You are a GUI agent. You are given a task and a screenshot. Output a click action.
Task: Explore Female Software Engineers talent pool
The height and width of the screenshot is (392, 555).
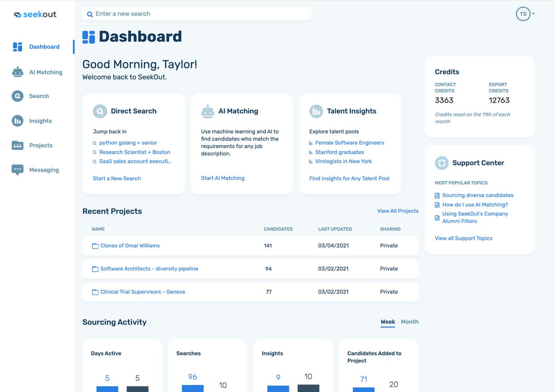pos(350,143)
